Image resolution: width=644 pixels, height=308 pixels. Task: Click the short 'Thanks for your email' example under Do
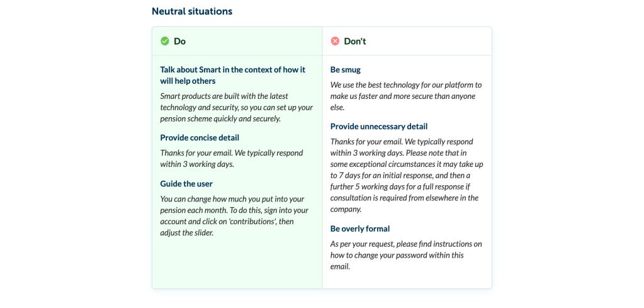(231, 158)
